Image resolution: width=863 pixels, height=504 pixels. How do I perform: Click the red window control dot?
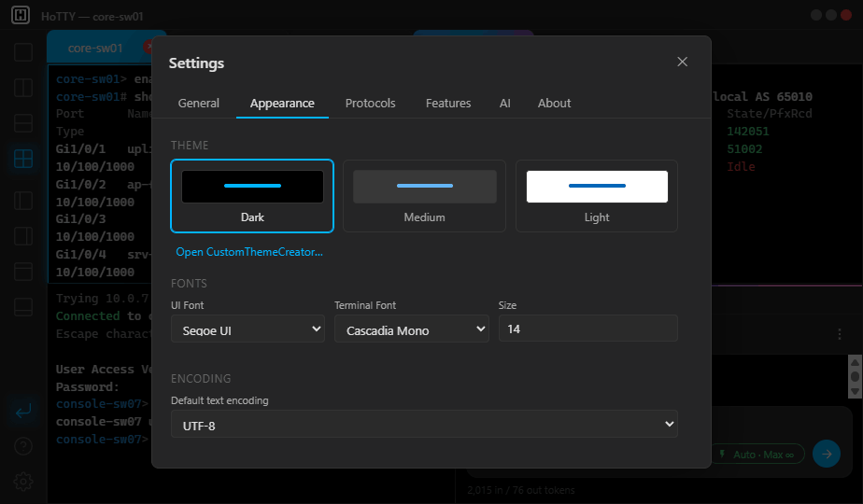pyautogui.click(x=846, y=15)
